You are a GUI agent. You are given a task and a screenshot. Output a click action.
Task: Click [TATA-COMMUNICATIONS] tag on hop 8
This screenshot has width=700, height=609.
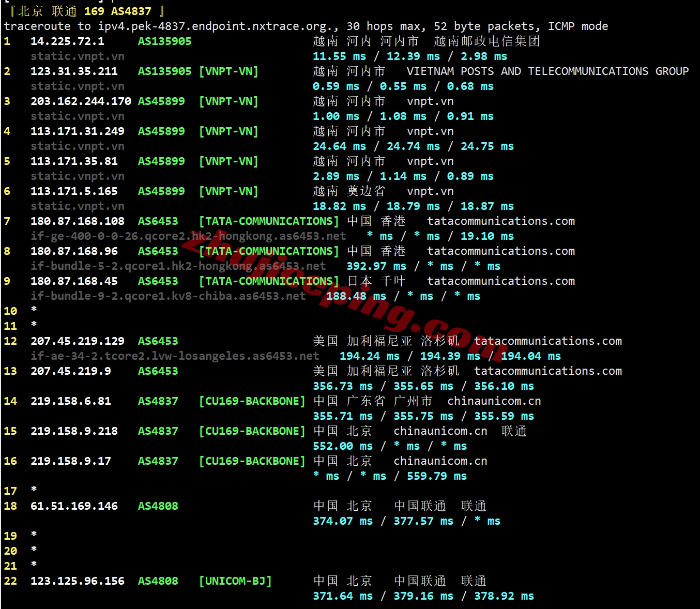click(x=269, y=251)
